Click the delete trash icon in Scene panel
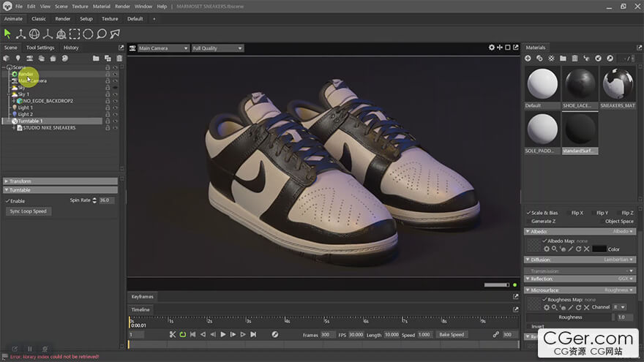The image size is (644, 362). coord(119,58)
